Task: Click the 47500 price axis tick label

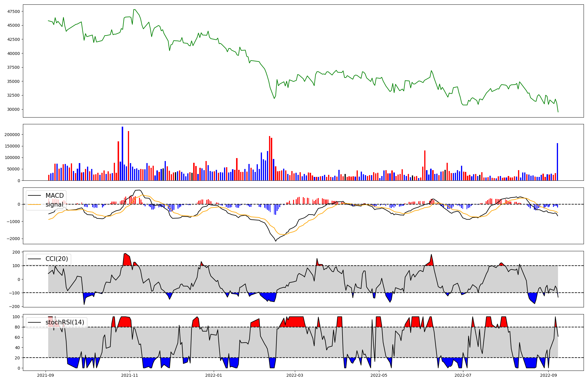Action: tap(14, 12)
